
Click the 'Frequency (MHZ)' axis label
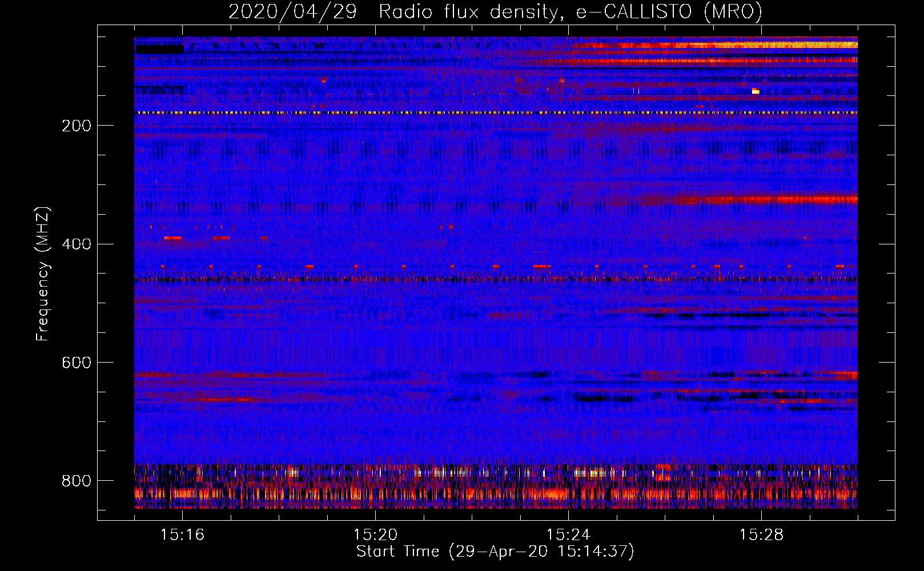[x=43, y=274]
